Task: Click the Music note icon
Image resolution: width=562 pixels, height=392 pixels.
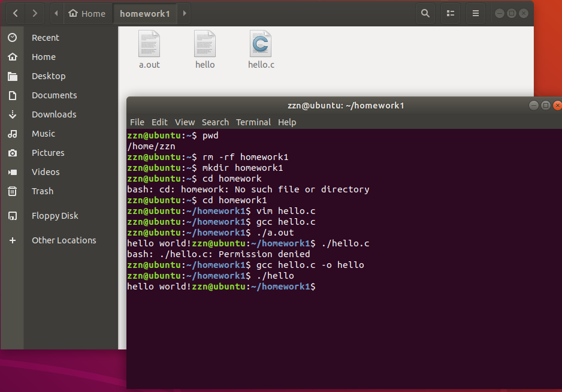Action: pos(13,134)
